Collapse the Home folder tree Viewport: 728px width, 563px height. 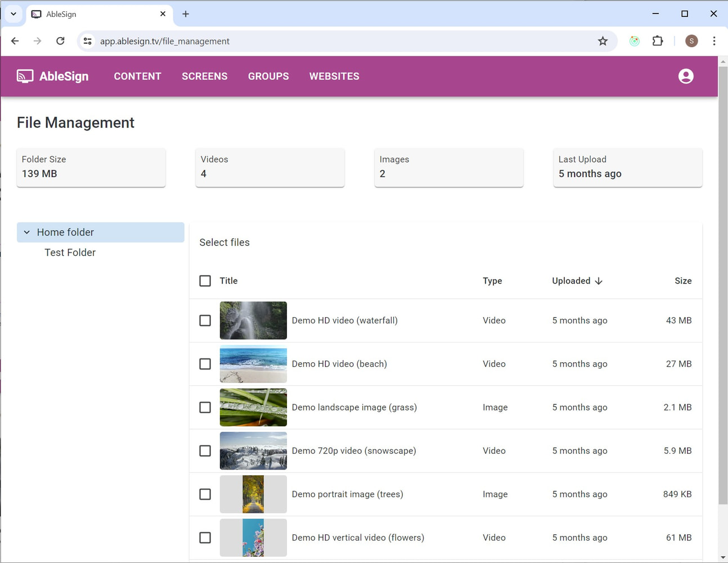[x=26, y=232]
